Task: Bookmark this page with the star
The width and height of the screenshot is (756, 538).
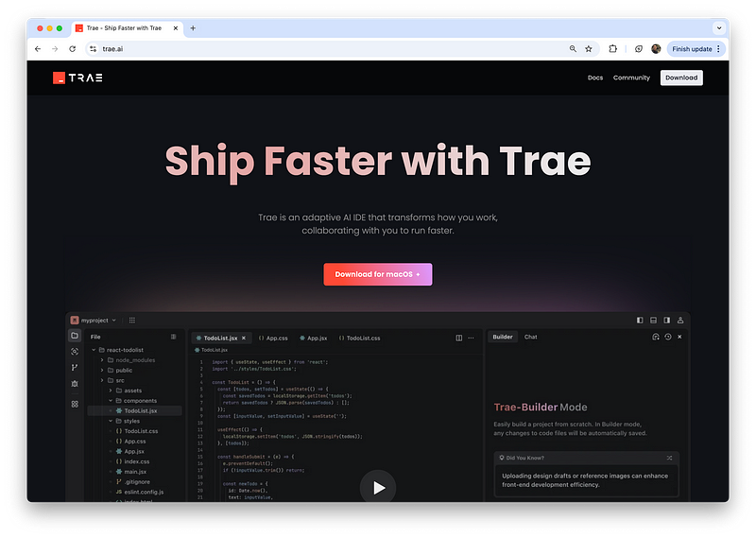Action: (x=589, y=49)
